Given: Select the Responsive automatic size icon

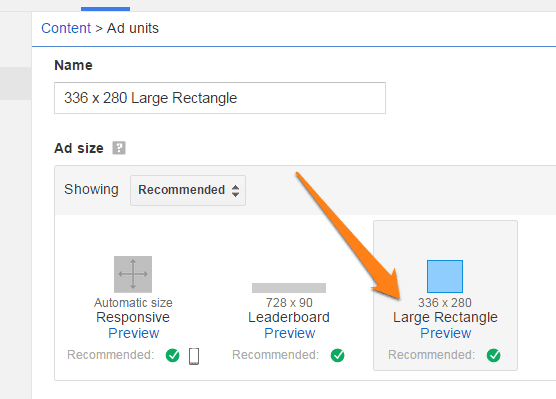Looking at the screenshot, I should pyautogui.click(x=133, y=274).
